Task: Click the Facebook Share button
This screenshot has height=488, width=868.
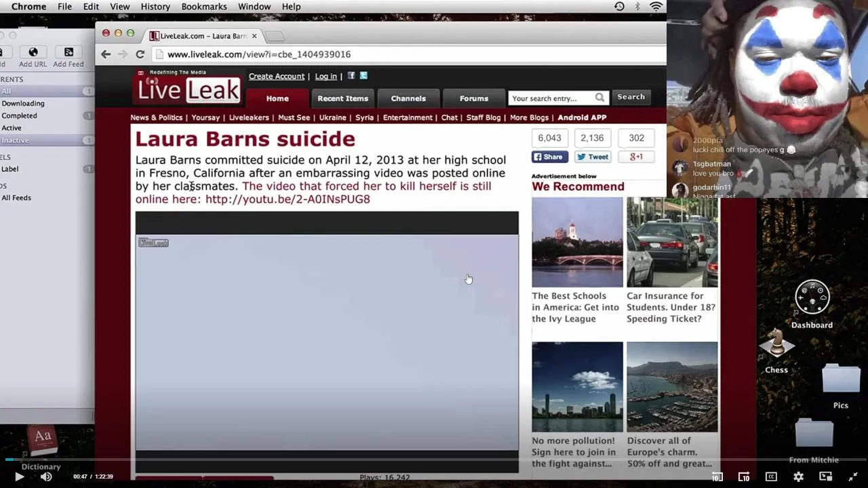Action: 549,157
